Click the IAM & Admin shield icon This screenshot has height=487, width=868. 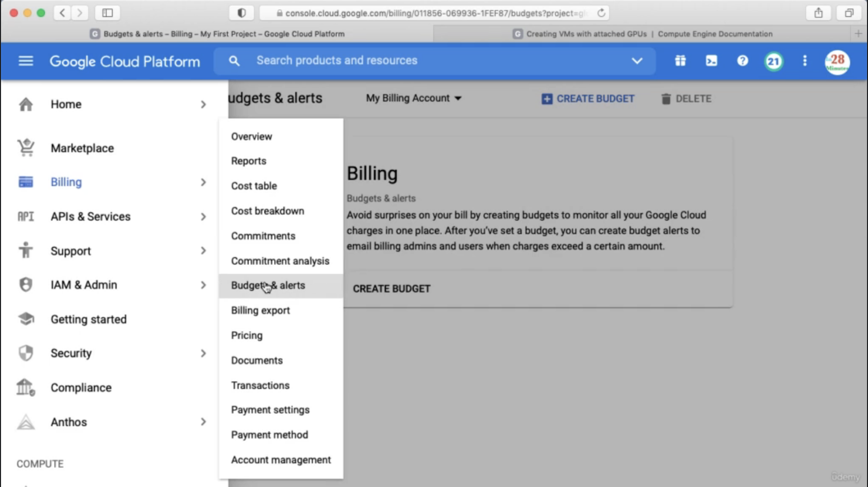(x=25, y=285)
